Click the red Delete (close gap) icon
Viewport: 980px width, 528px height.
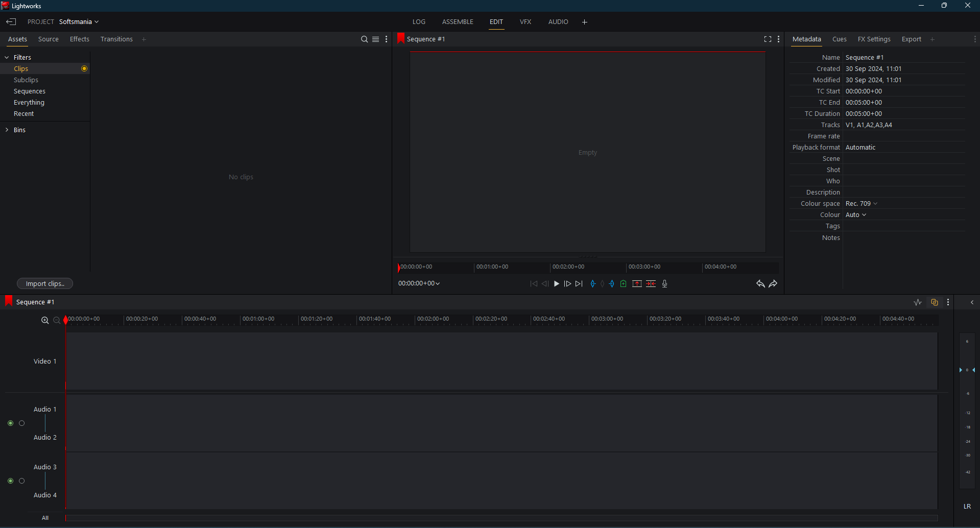pyautogui.click(x=651, y=284)
